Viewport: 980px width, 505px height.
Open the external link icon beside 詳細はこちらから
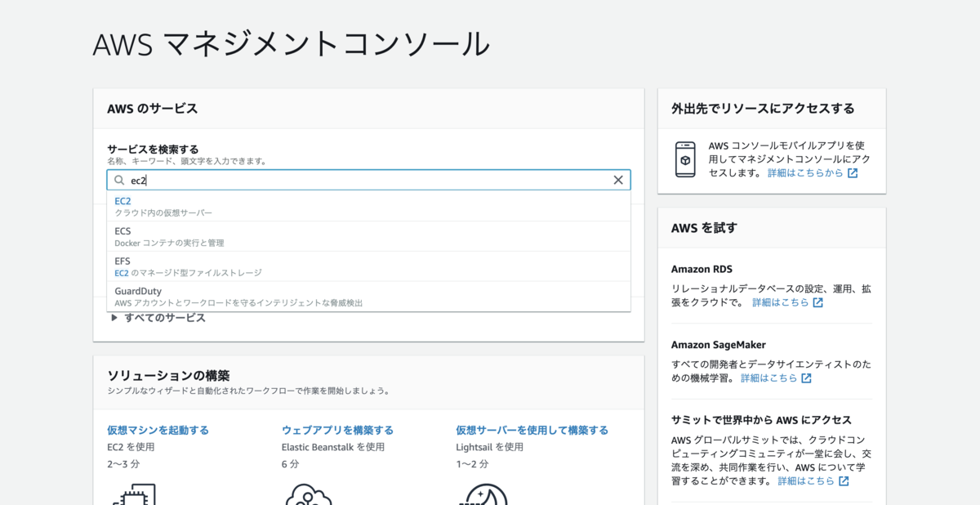[853, 173]
